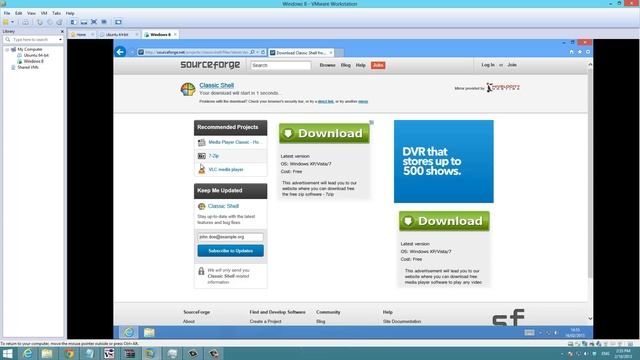Open the Create a Project footer link

point(265,322)
